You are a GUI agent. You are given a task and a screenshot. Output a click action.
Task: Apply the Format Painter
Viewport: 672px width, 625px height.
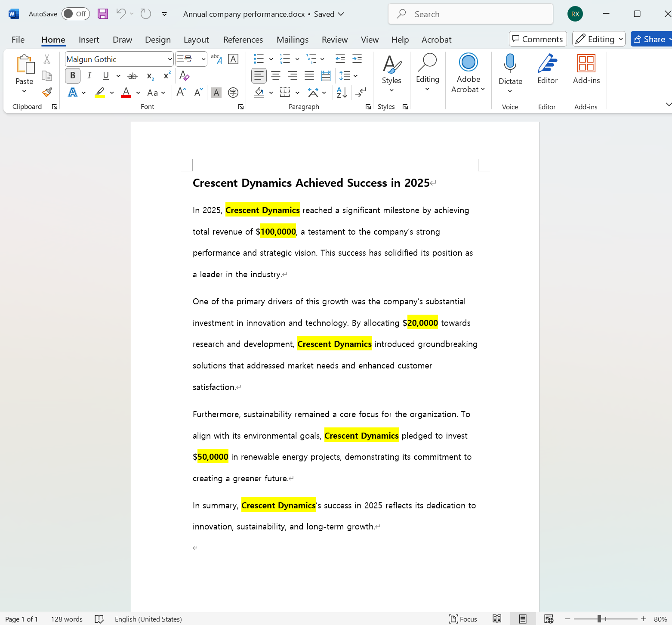[x=47, y=92]
